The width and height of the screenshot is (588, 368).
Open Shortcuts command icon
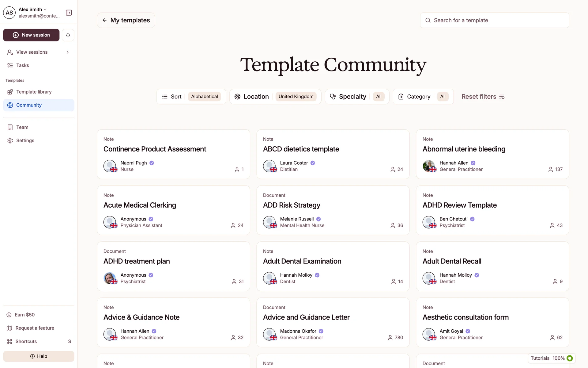(x=9, y=341)
